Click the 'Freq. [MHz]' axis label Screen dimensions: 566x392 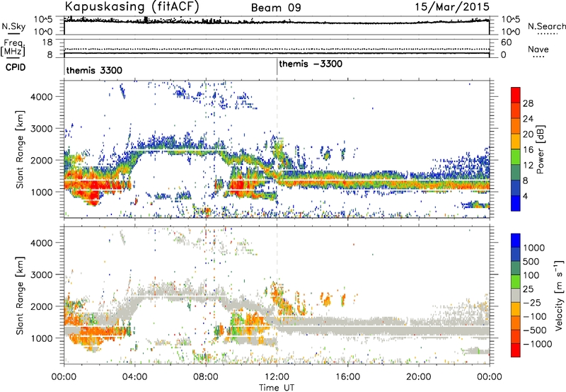click(13, 48)
